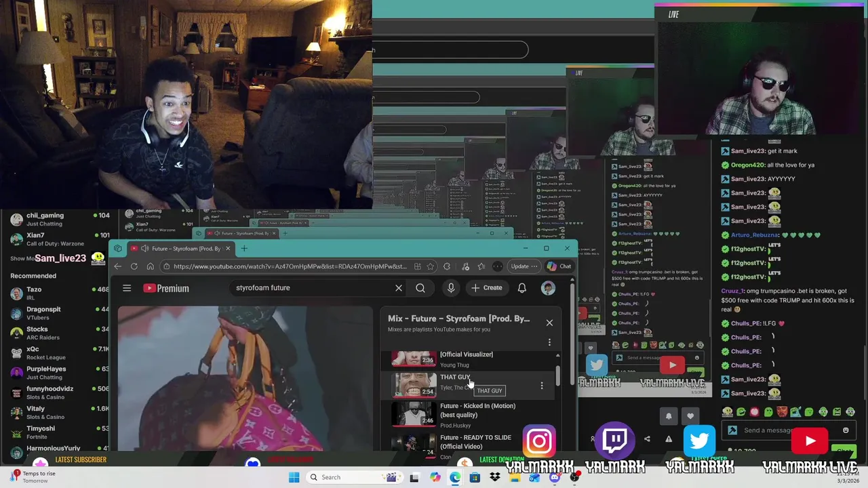Open YouTube notifications bell
868x488 pixels.
click(x=522, y=288)
